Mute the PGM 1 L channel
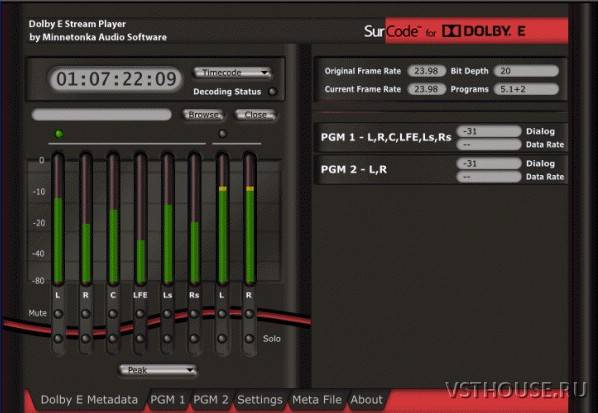This screenshot has width=598, height=413. [x=58, y=314]
